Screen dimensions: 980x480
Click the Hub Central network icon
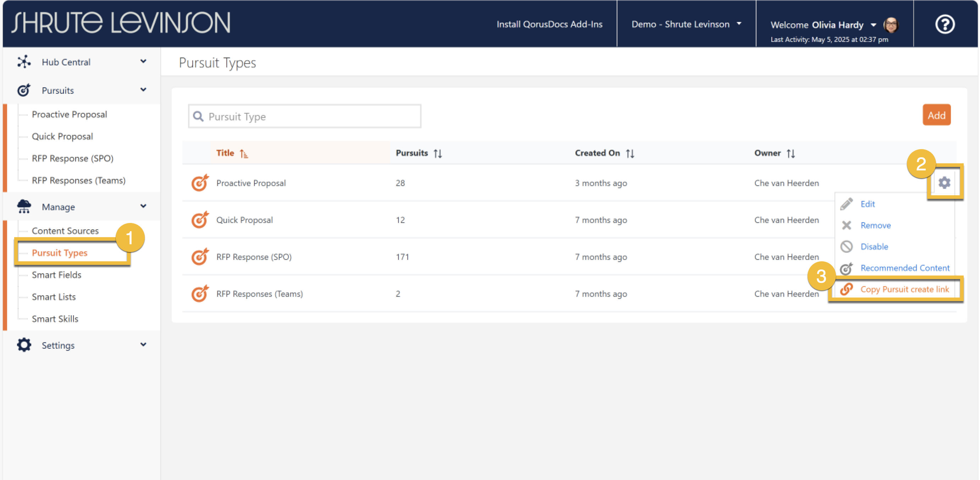(23, 62)
